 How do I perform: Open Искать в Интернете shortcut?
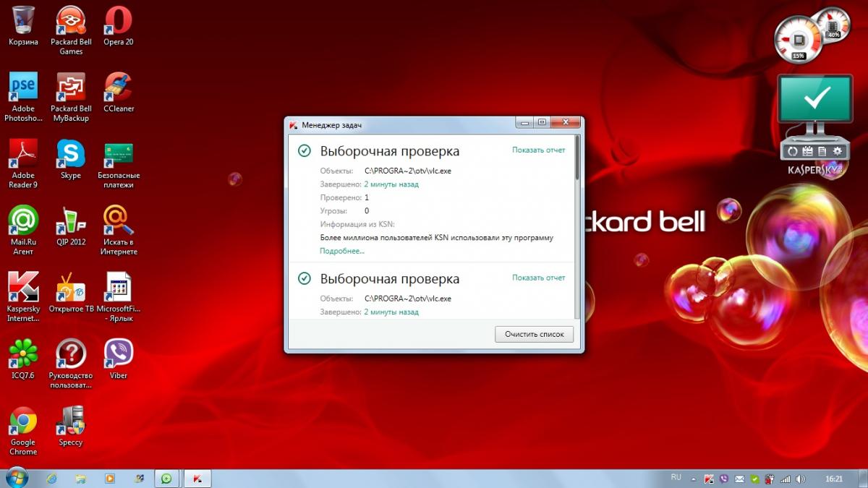[x=119, y=230]
